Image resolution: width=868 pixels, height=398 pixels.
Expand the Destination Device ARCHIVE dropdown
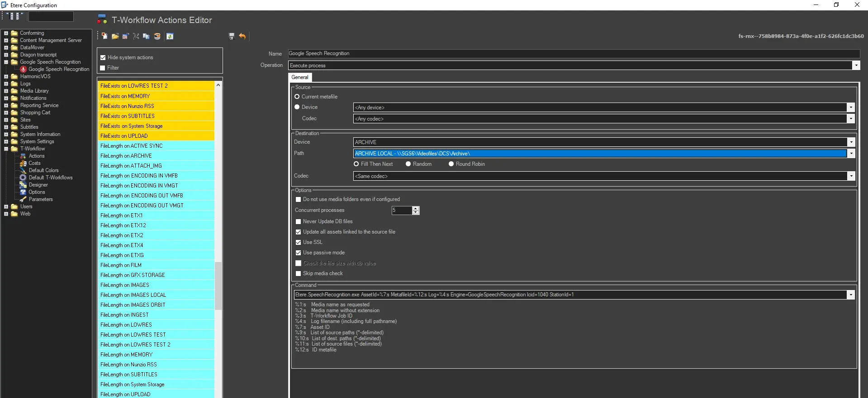pos(851,142)
